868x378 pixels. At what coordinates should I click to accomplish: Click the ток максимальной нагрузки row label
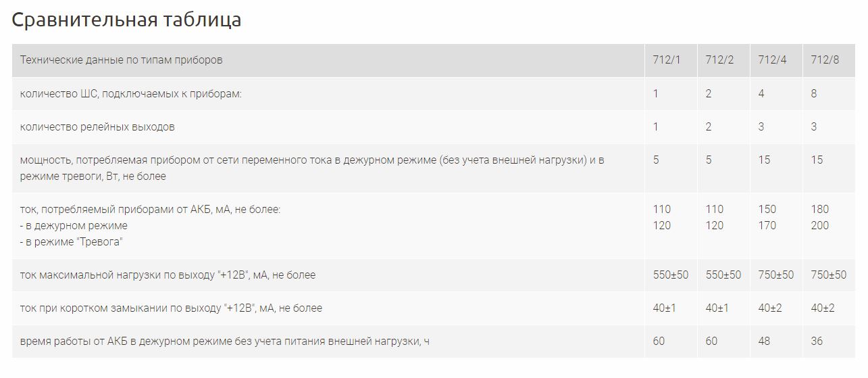[x=168, y=275]
